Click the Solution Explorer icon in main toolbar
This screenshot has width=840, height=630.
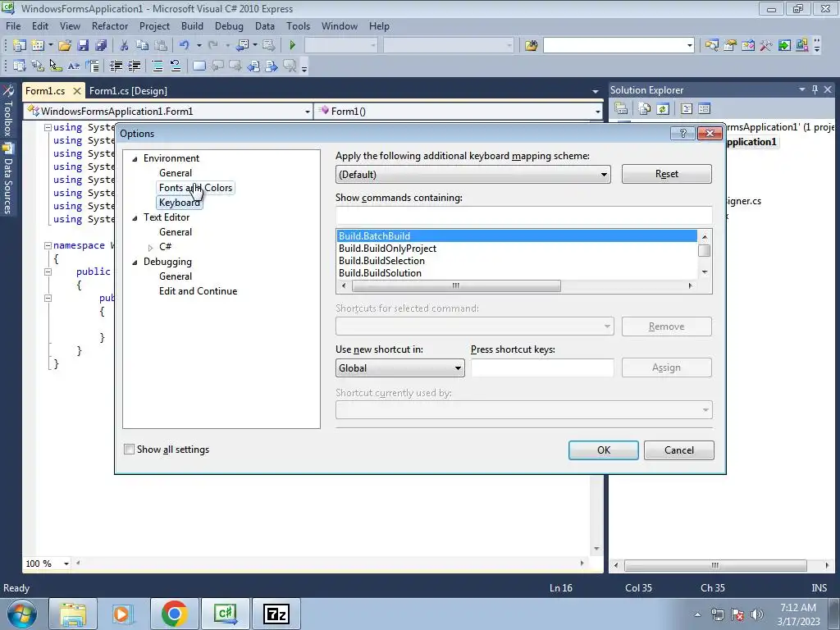pyautogui.click(x=711, y=46)
